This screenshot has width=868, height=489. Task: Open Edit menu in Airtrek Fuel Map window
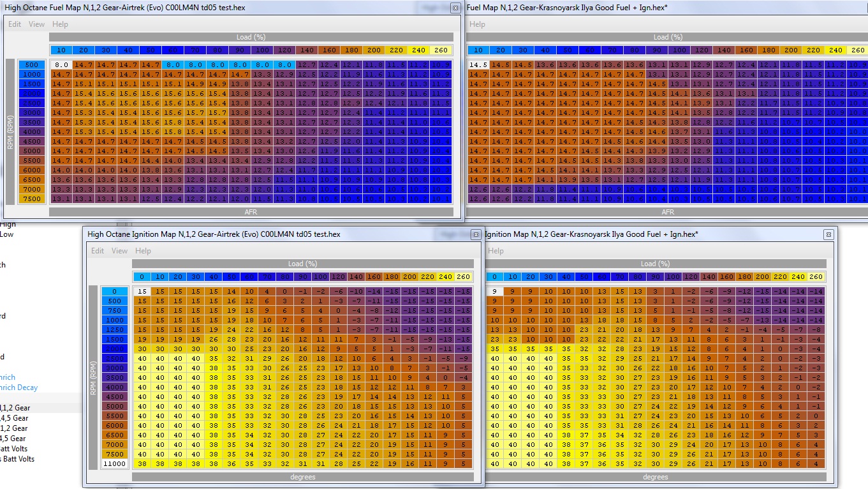click(15, 24)
